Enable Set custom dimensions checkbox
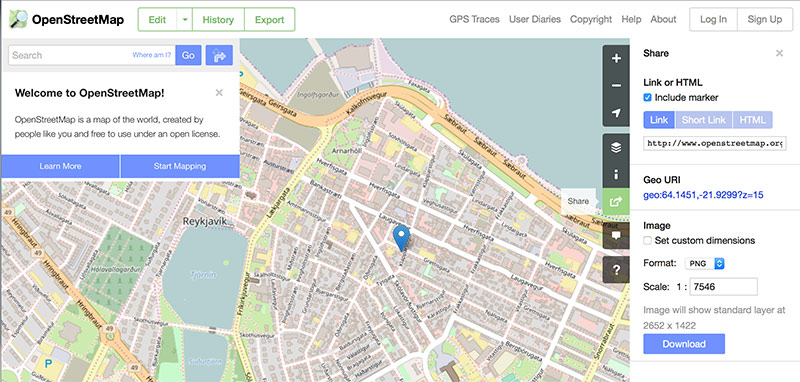 tap(647, 240)
